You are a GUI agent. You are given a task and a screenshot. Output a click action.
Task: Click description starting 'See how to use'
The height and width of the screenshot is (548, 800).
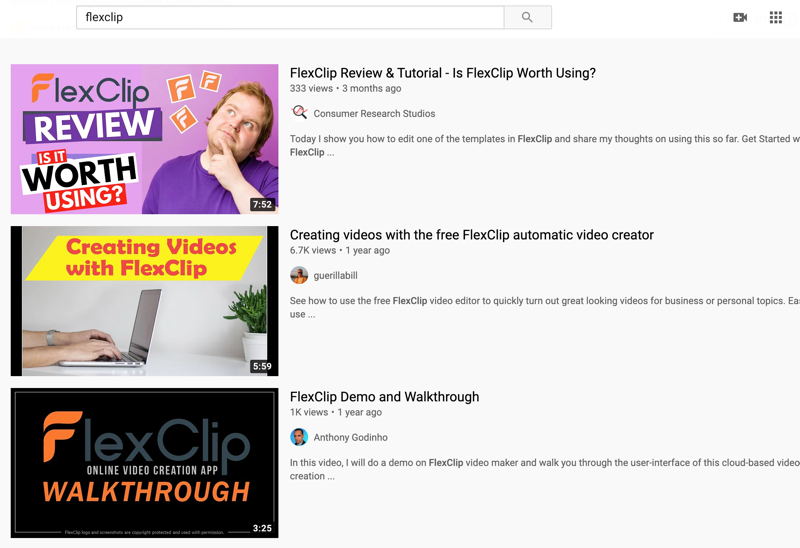coord(545,307)
